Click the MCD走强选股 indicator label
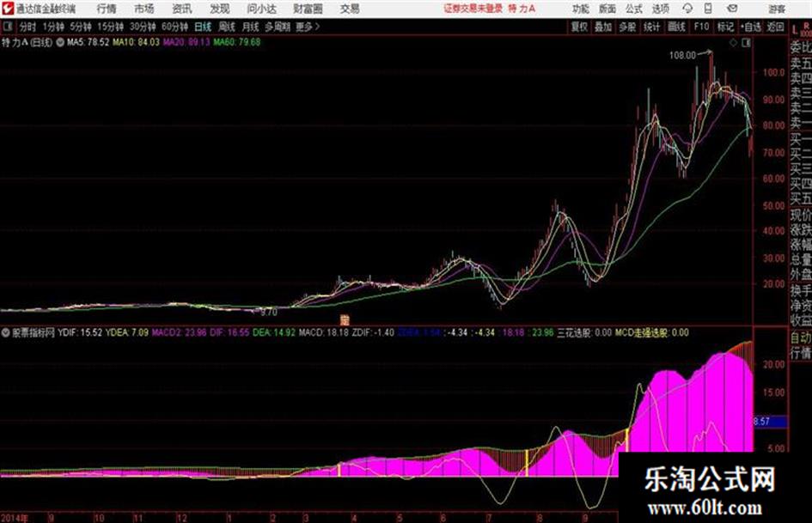Image resolution: width=812 pixels, height=523 pixels. pyautogui.click(x=652, y=332)
